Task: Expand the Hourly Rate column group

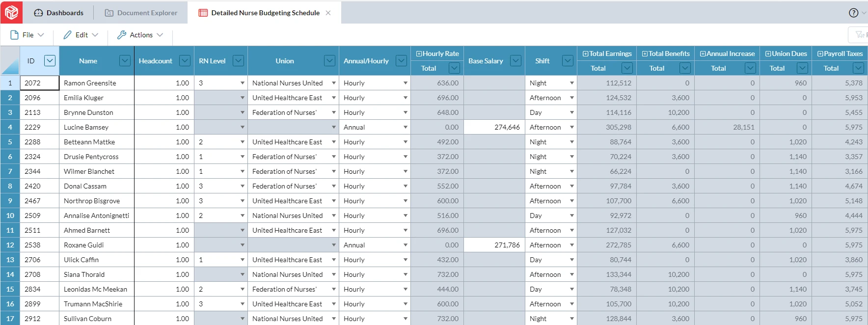Action: click(x=419, y=54)
